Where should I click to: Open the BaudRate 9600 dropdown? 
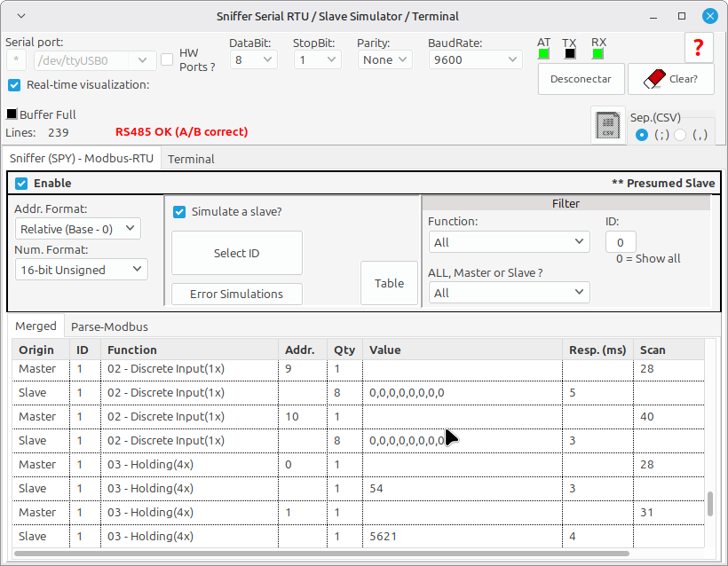[476, 59]
